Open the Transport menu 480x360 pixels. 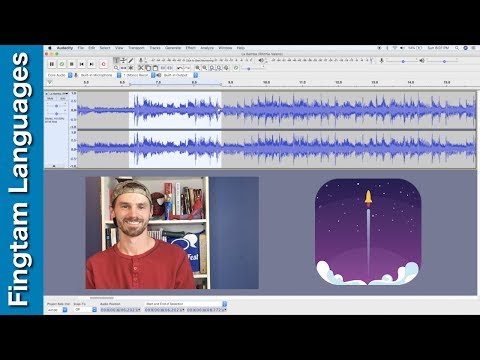point(136,48)
